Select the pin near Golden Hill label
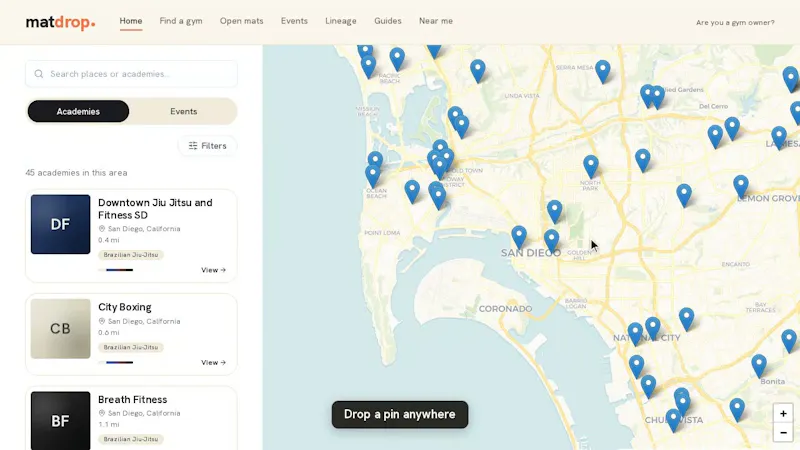 pyautogui.click(x=551, y=241)
